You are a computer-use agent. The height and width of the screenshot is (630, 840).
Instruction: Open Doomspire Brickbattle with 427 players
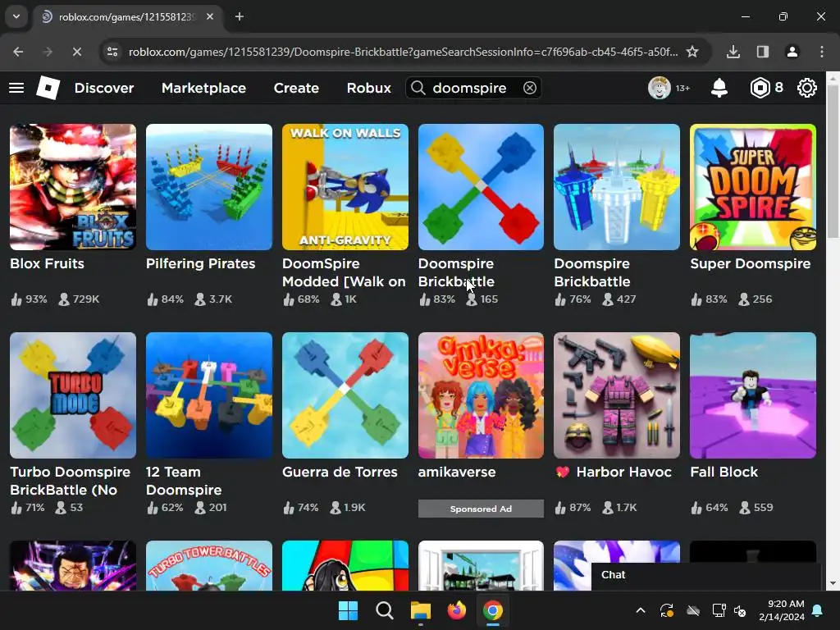(x=617, y=187)
